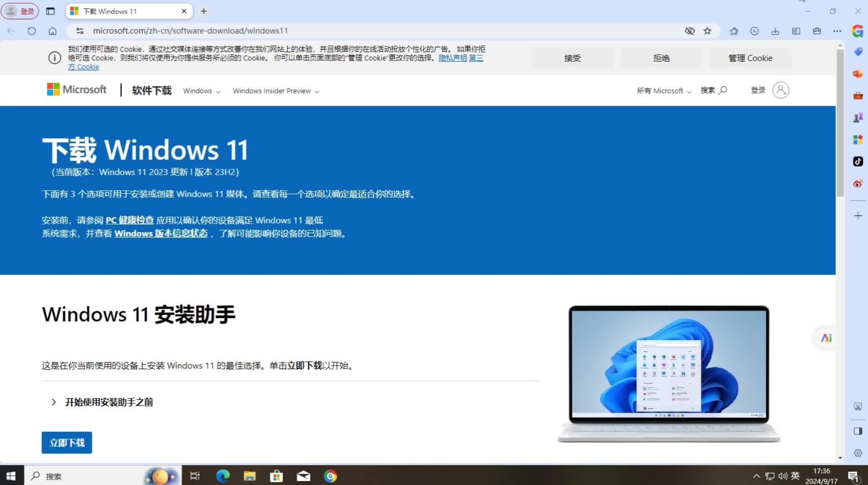Sign in via 登录 account icon

click(770, 90)
